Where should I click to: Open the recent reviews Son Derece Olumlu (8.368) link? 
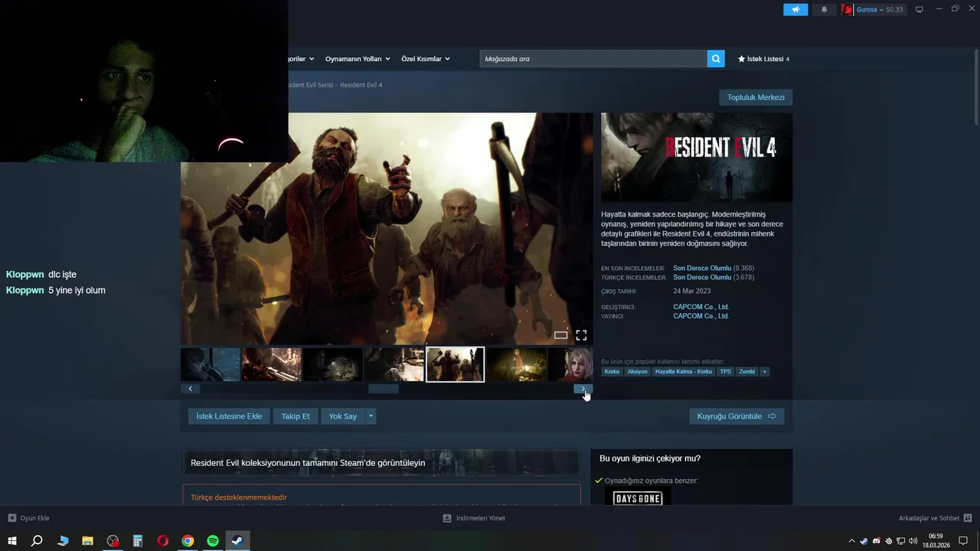714,269
